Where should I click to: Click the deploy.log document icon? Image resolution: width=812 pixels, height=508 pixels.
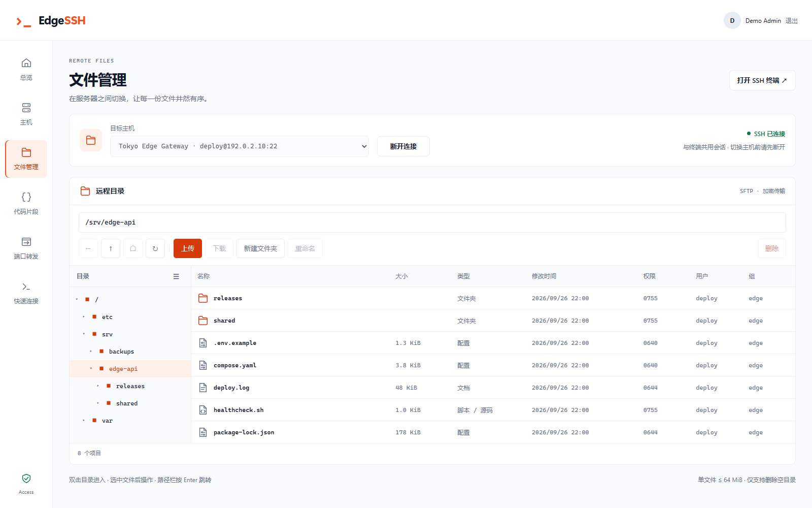pos(203,388)
